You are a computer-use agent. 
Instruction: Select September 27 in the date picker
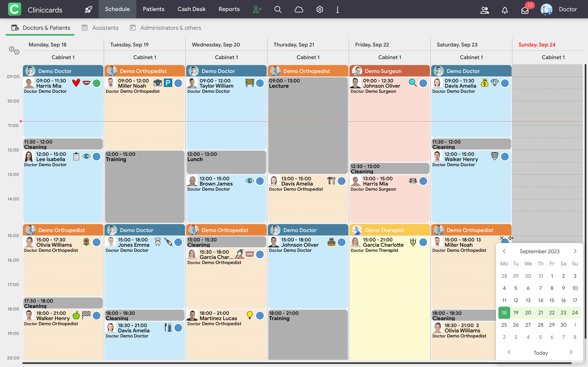point(528,325)
